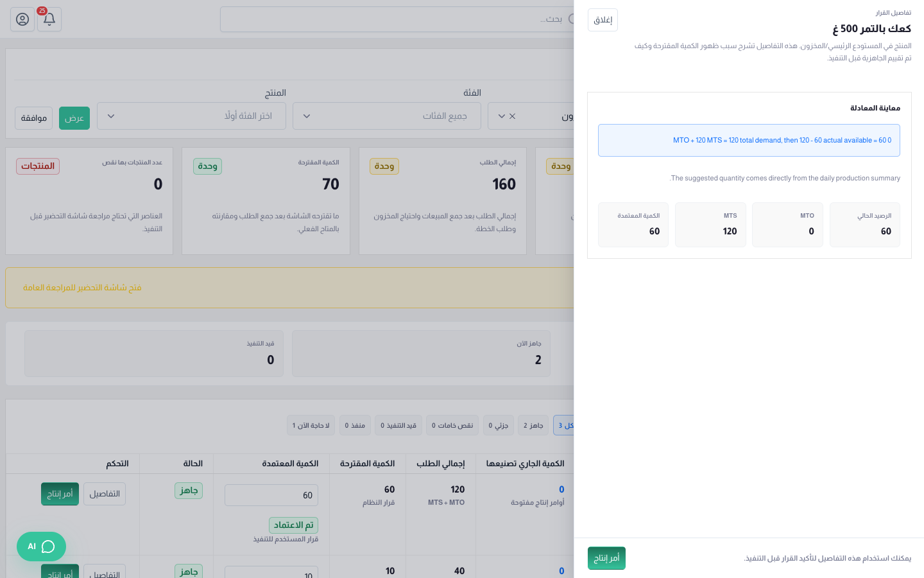Click the جاهز status badge in the first row
This screenshot has height=578, width=924.
tap(189, 491)
